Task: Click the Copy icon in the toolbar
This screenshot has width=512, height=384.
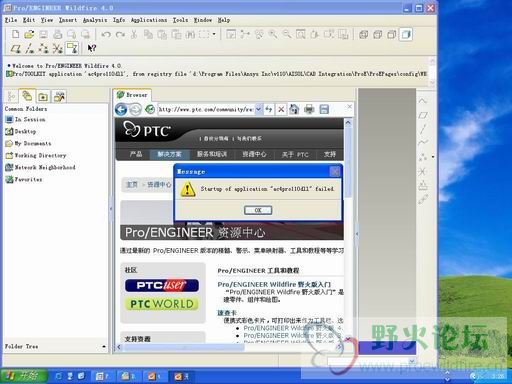Action: click(148, 34)
